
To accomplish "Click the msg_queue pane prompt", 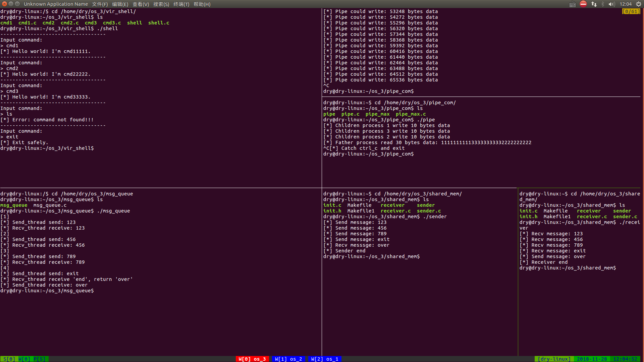I will (47, 291).
